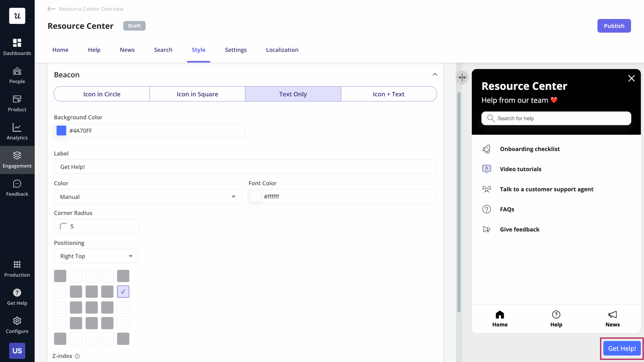Click the Label text field
Image resolution: width=644 pixels, height=362 pixels.
(x=245, y=167)
